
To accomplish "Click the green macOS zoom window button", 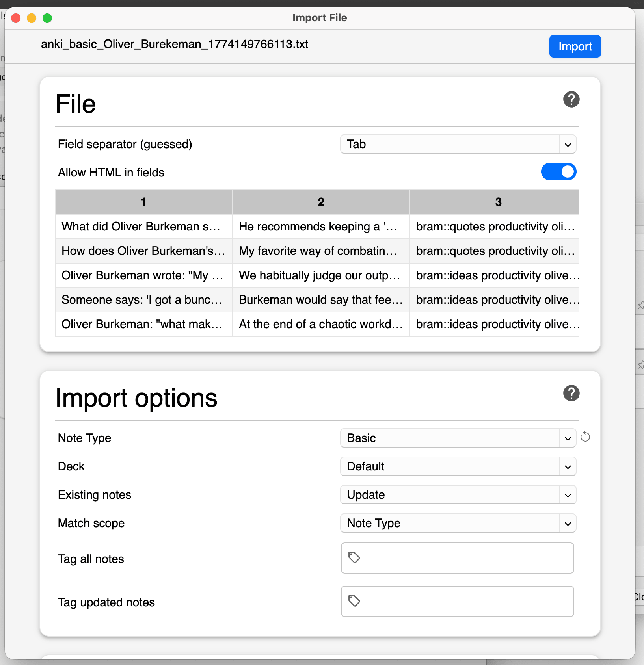I will coord(47,18).
